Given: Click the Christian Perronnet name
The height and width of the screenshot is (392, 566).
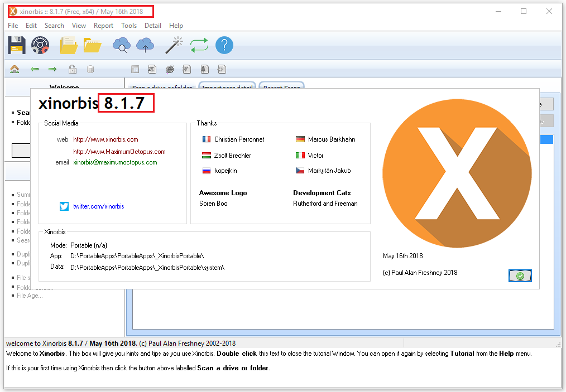Looking at the screenshot, I should pyautogui.click(x=239, y=139).
